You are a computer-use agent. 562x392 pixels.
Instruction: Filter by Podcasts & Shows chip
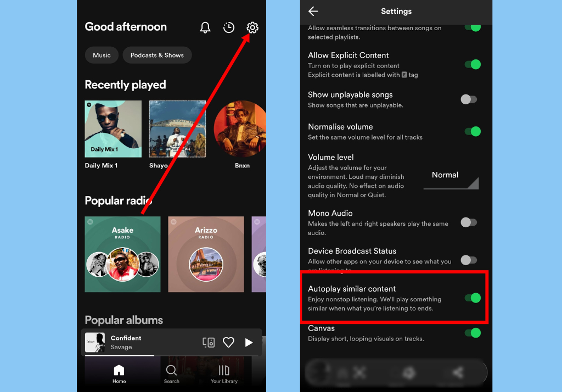click(157, 55)
